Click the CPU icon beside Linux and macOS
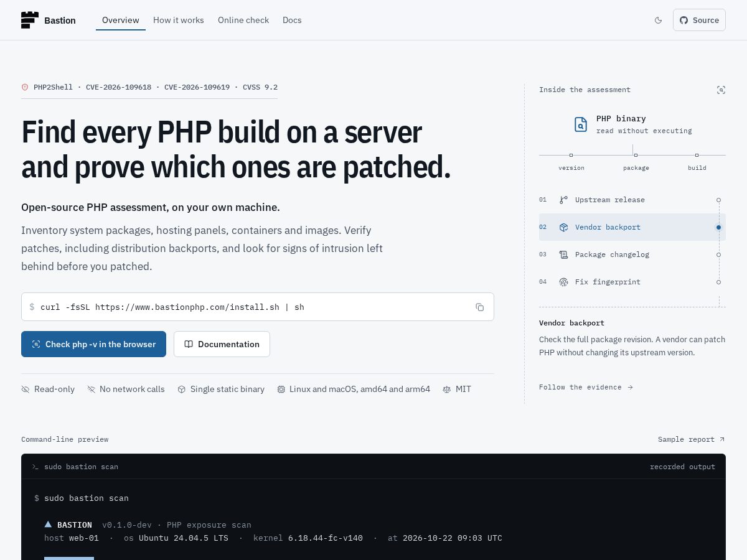 coord(281,389)
